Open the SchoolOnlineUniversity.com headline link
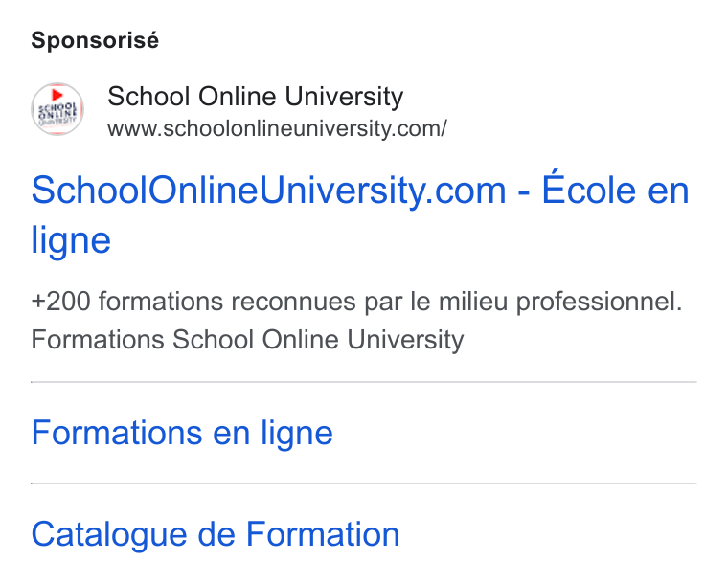728x584 pixels. 360,214
